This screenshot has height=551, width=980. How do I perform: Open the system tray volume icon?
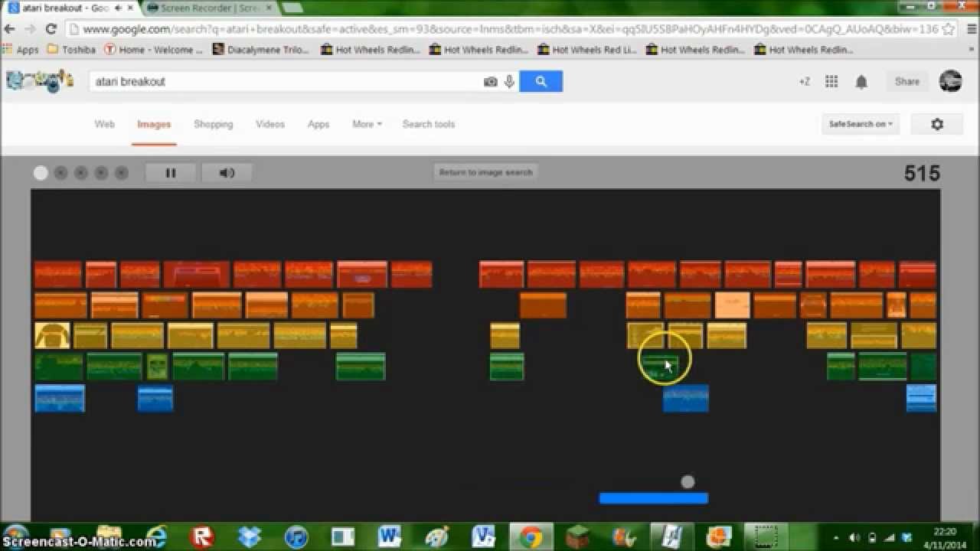click(854, 537)
